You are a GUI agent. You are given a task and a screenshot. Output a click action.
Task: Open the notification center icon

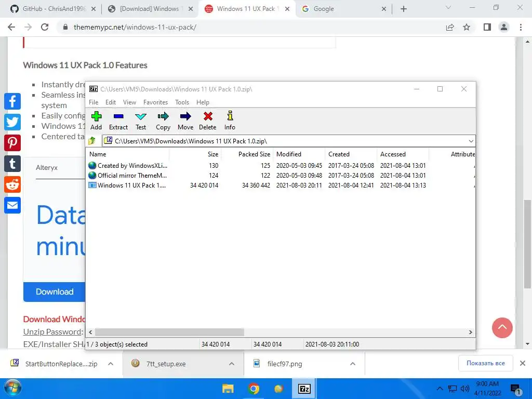tap(516, 389)
